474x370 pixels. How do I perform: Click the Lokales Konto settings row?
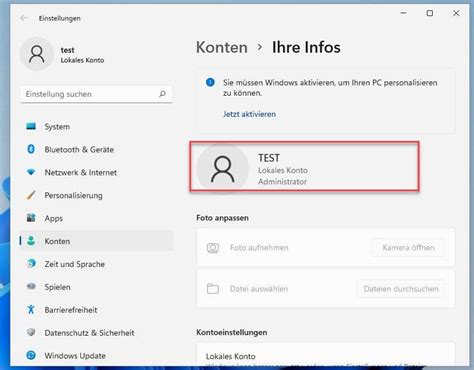(326, 355)
